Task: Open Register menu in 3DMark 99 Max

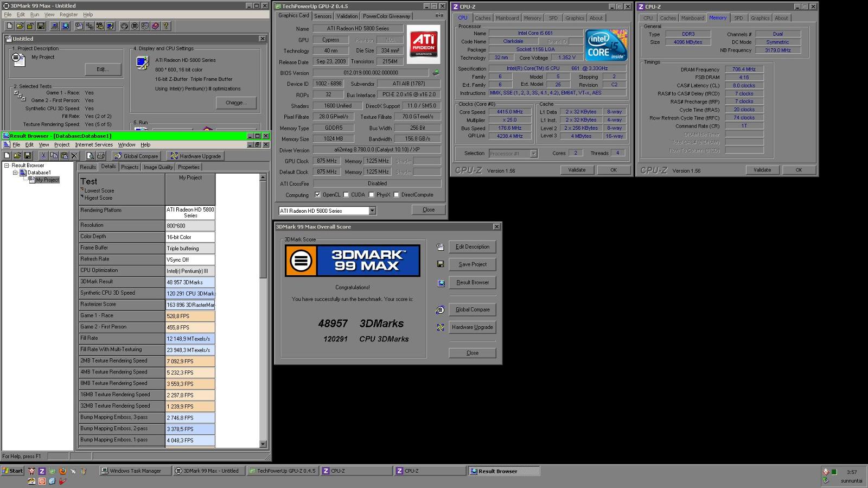Action: click(68, 15)
